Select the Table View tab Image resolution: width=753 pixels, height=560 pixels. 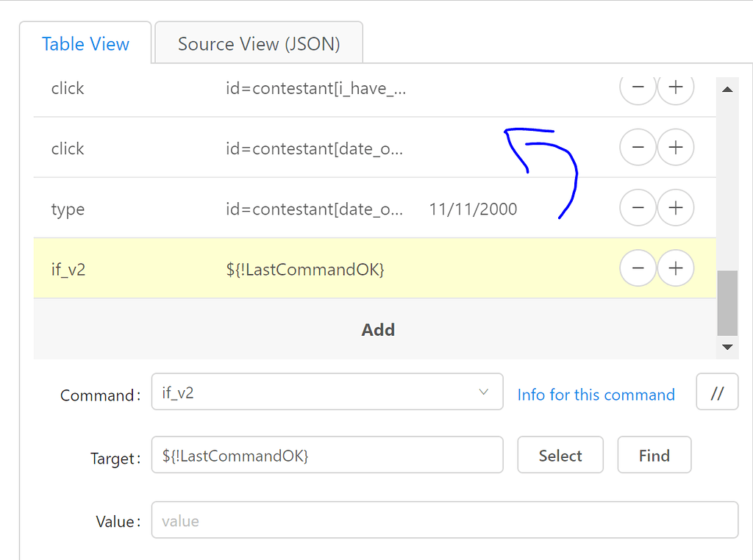point(85,44)
